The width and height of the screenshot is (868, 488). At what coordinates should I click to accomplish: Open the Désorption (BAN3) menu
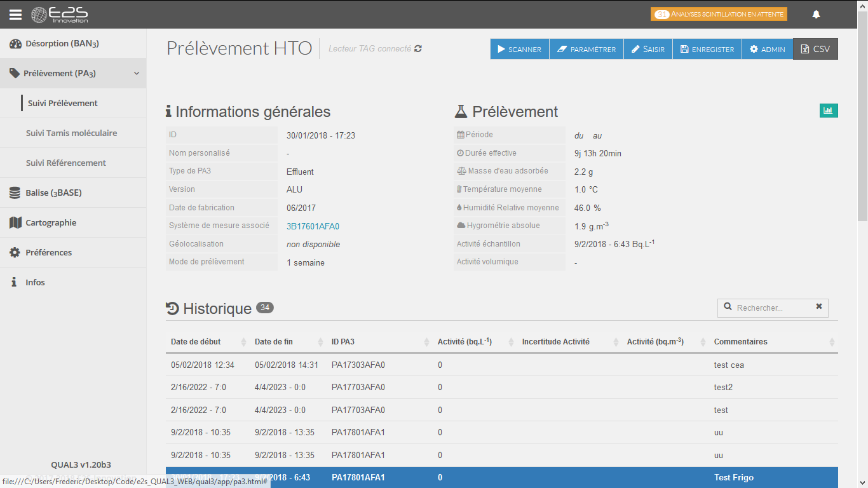point(73,44)
